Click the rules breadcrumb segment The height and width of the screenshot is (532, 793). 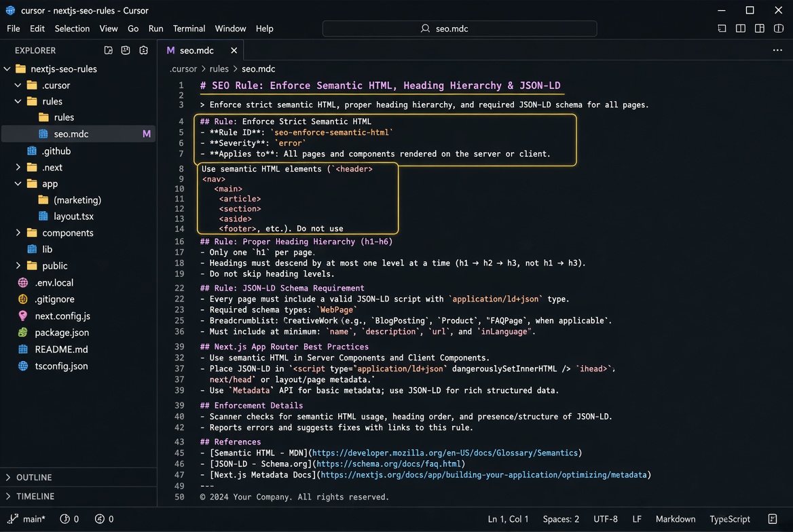pos(219,69)
